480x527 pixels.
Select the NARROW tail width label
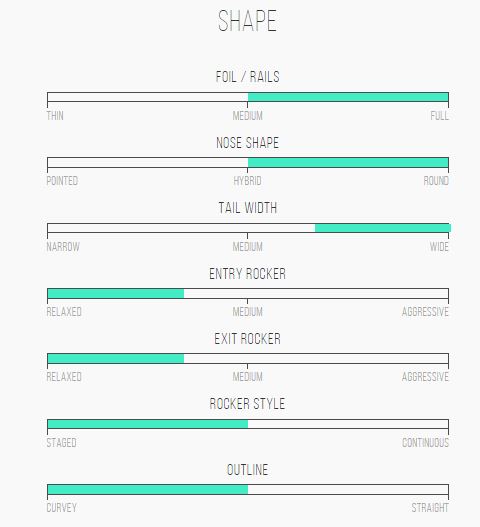coord(63,247)
